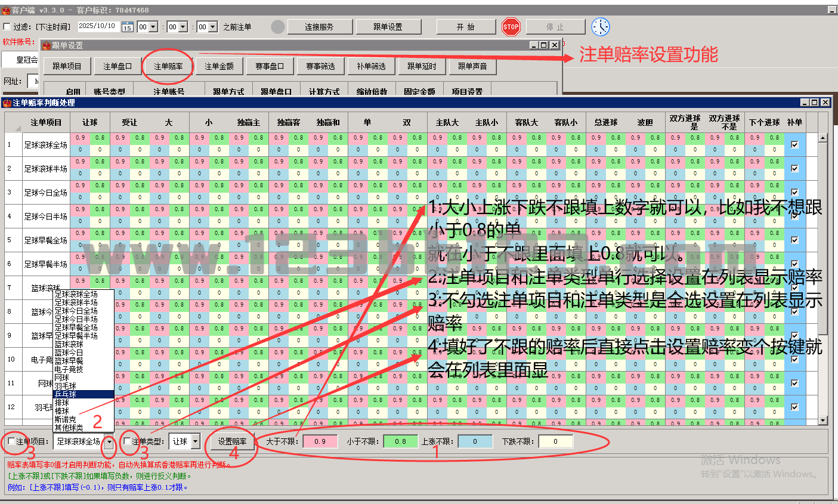Enable the 过滤 filter checkbox
The width and height of the screenshot is (838, 504).
[7, 27]
